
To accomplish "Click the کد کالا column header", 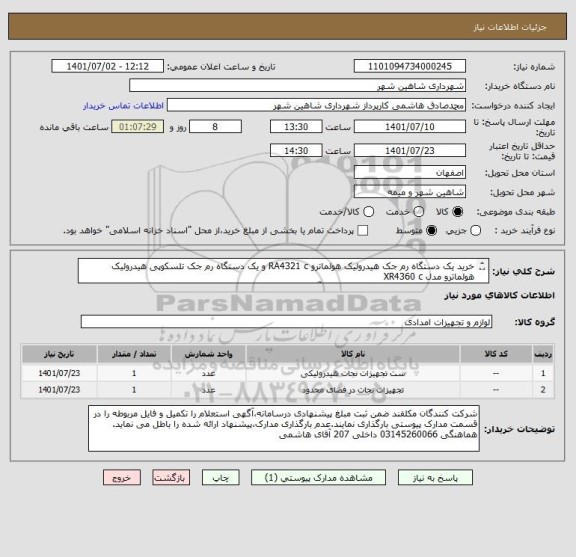I will click(x=496, y=354).
